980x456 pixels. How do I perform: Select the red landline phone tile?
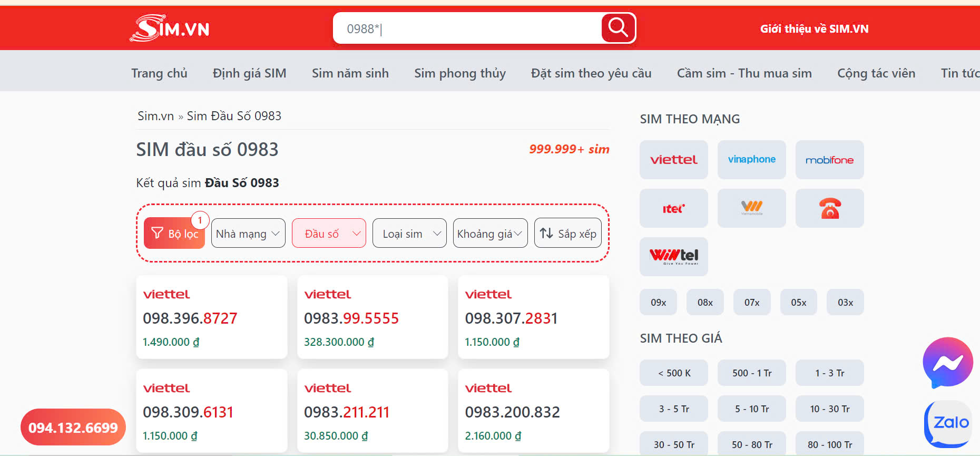coord(830,208)
